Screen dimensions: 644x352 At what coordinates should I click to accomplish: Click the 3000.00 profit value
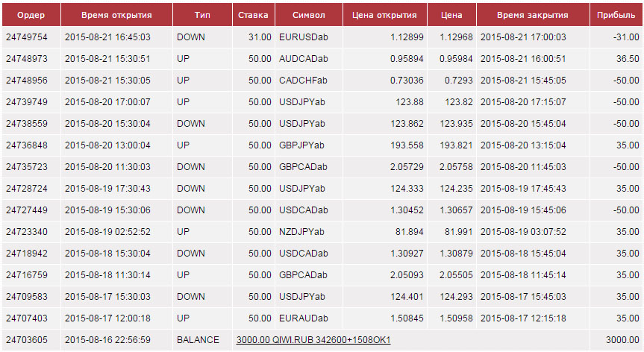tap(622, 340)
